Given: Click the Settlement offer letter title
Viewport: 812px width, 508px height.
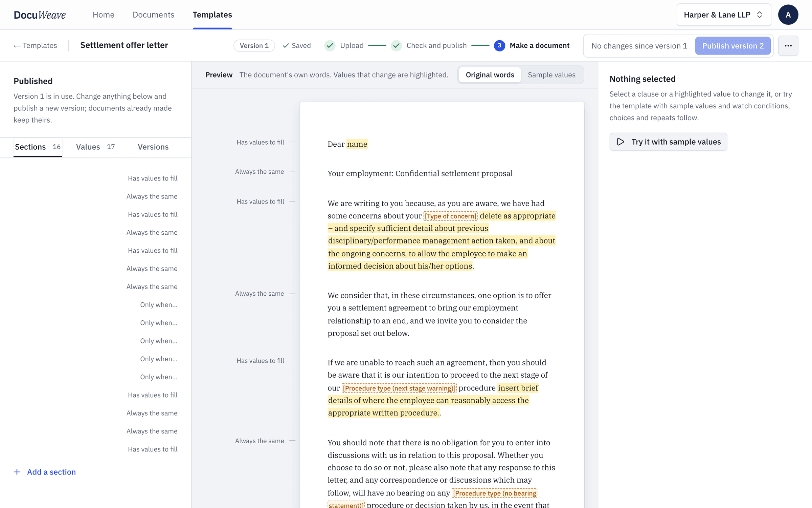Looking at the screenshot, I should [124, 45].
